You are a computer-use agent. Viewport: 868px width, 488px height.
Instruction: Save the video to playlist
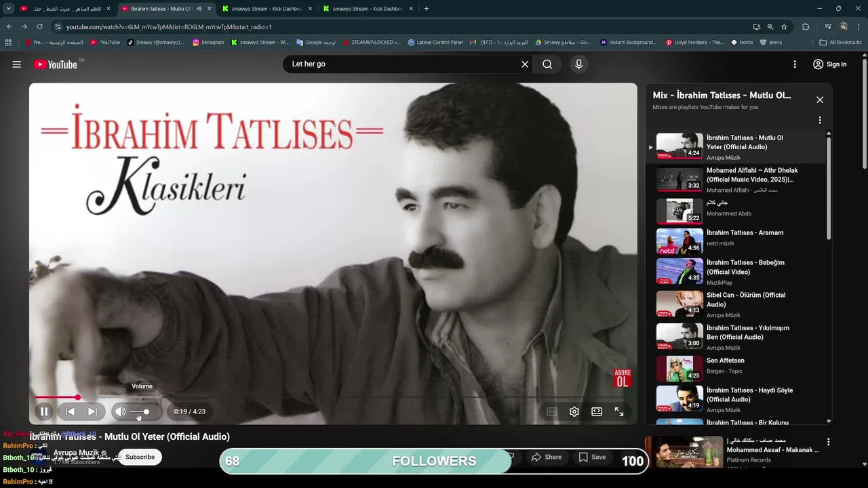click(x=592, y=457)
